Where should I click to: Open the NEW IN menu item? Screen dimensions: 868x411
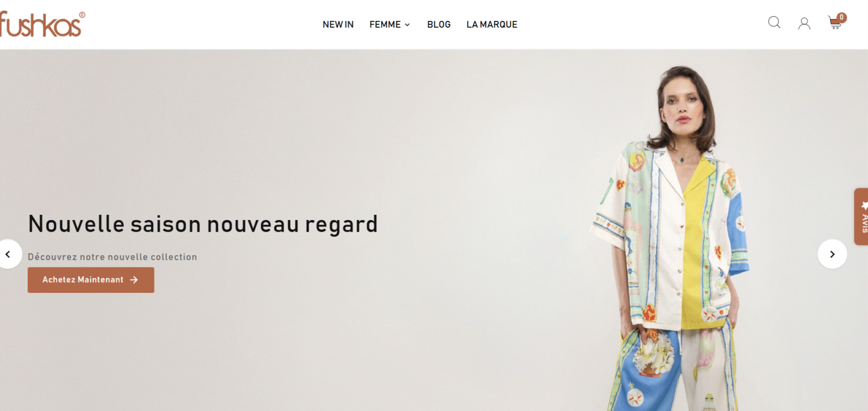pyautogui.click(x=338, y=24)
